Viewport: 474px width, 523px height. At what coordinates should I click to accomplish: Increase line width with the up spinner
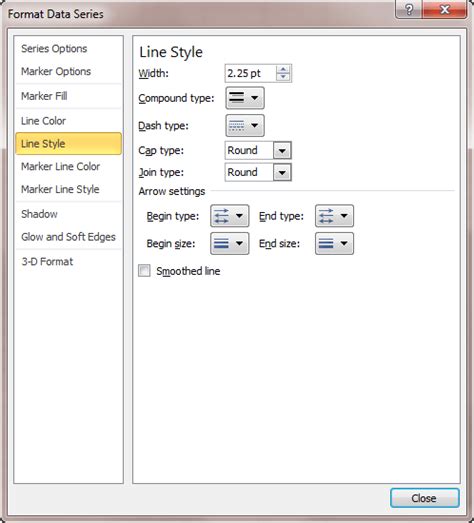pos(283,69)
